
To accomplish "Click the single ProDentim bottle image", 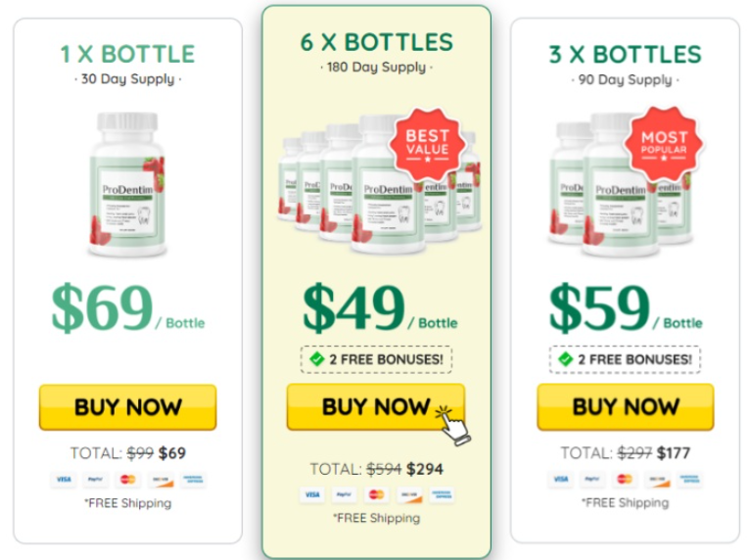I will (x=127, y=184).
